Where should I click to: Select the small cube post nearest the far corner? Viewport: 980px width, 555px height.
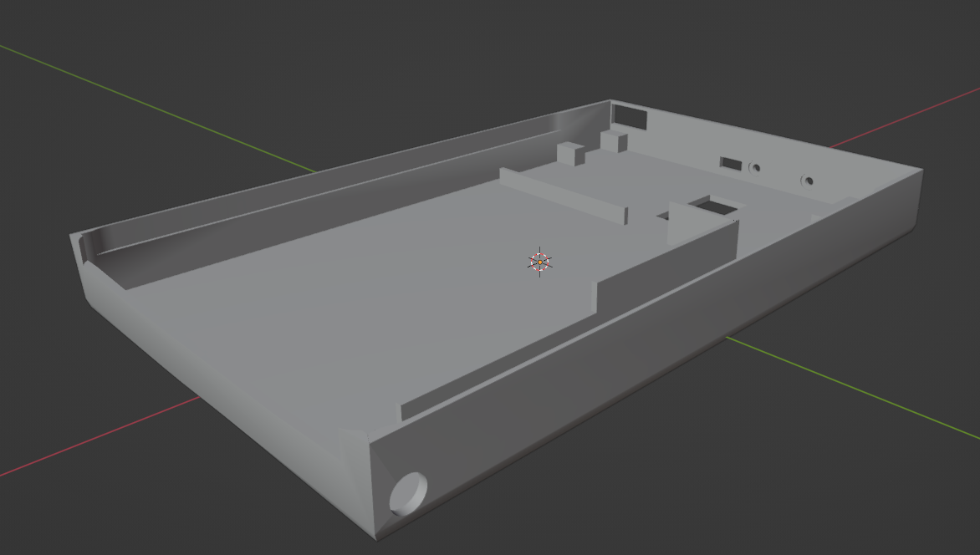point(615,140)
